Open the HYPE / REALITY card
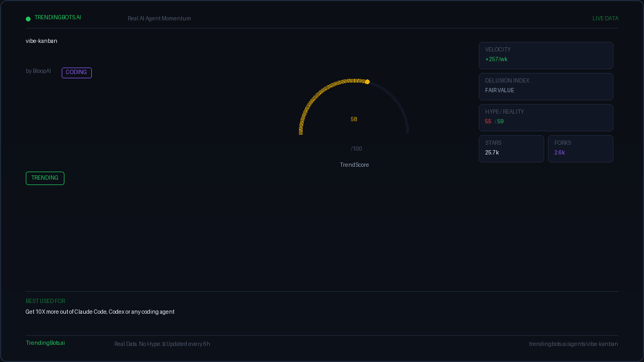644x362 pixels. pyautogui.click(x=546, y=117)
